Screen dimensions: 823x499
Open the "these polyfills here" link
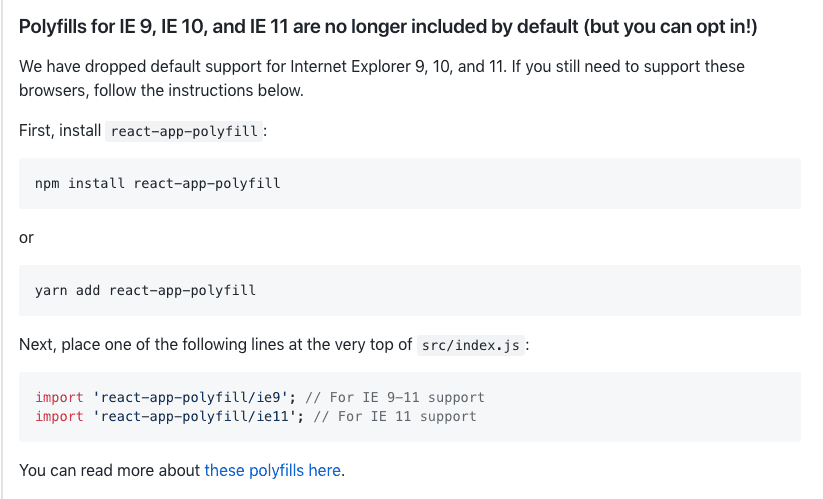(x=272, y=470)
